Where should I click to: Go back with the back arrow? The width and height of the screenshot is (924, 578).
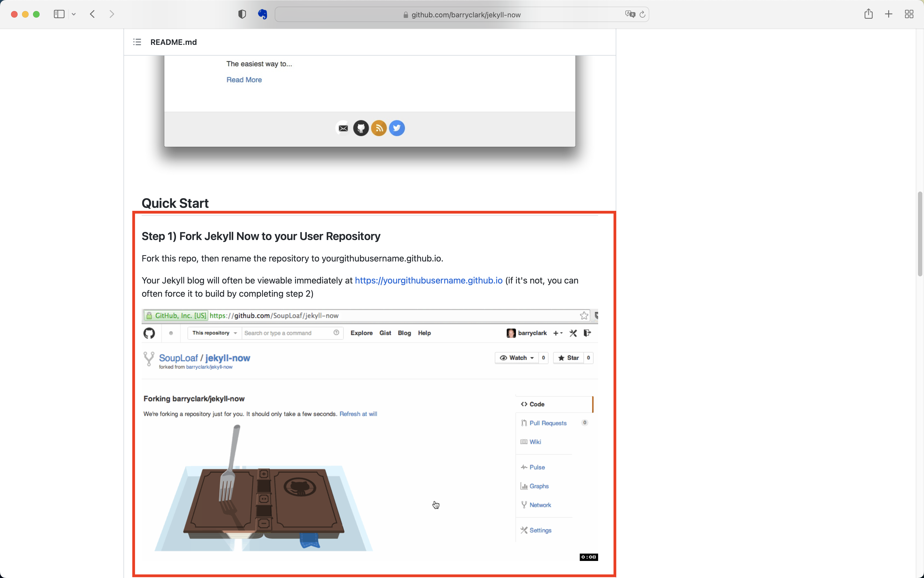coord(92,14)
